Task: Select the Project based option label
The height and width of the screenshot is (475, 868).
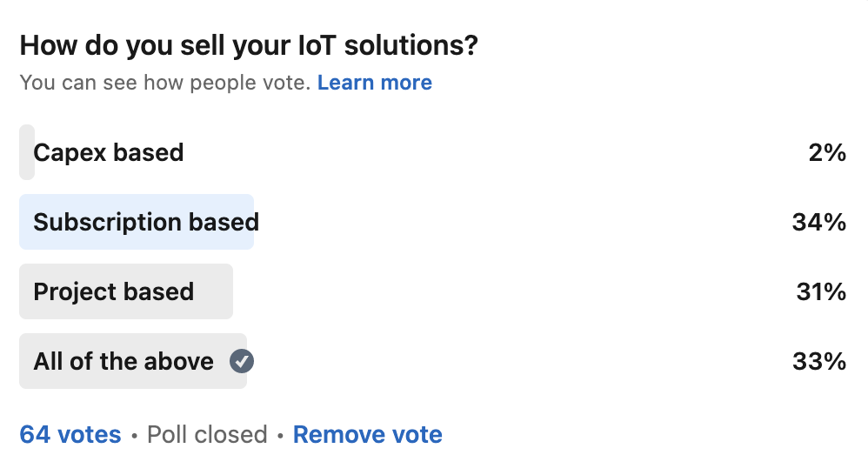Action: click(114, 291)
